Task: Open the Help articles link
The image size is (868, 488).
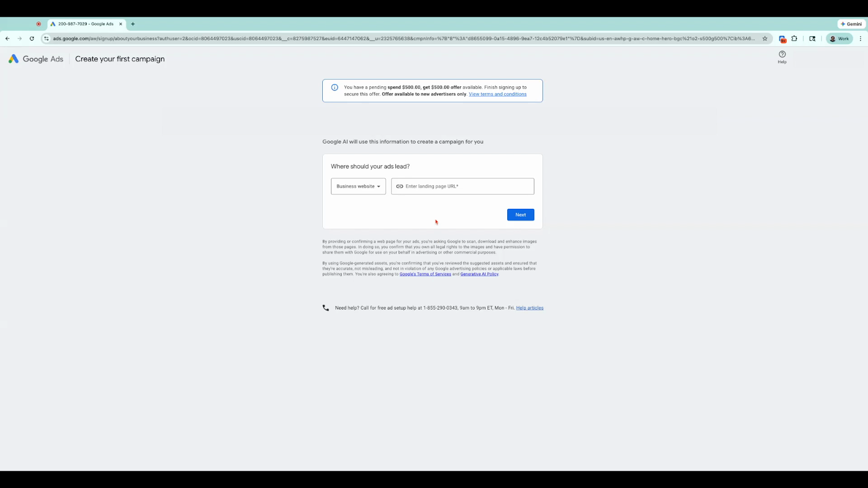Action: [529, 308]
